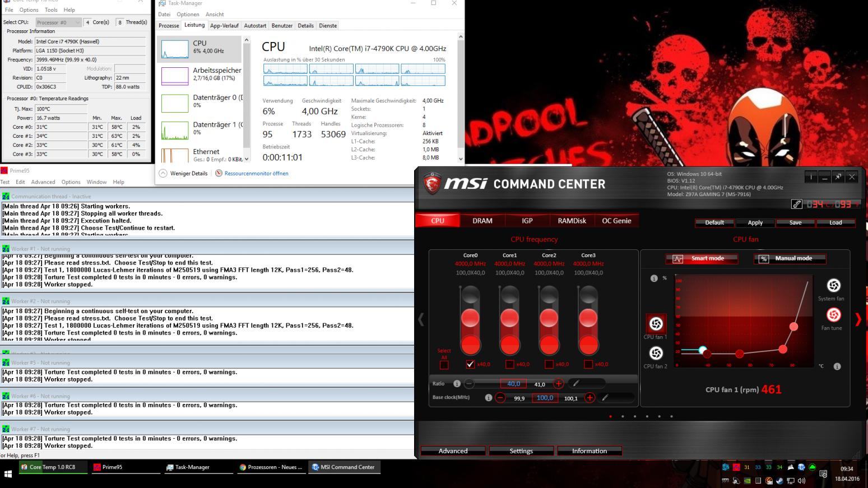Viewport: 868px width, 488px height.
Task: Click the Command Center info 'i' title button
Action: pos(811,177)
